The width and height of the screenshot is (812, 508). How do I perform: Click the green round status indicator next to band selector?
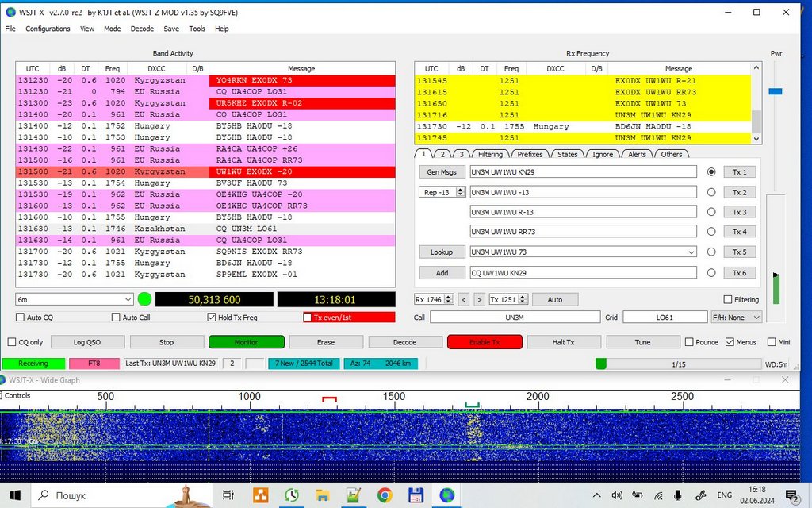[x=144, y=299]
